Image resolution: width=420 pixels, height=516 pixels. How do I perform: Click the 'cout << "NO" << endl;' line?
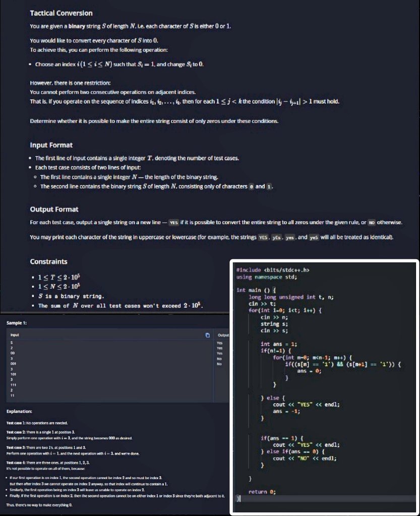point(305,459)
